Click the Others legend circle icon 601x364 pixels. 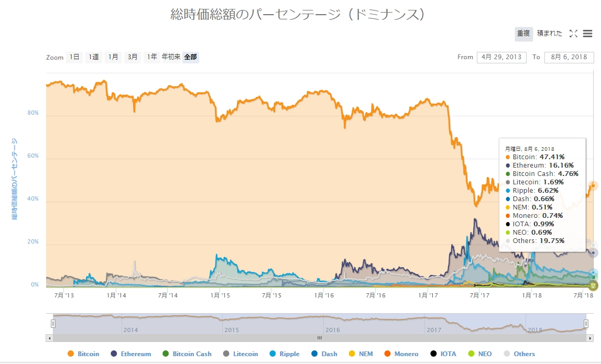click(507, 354)
